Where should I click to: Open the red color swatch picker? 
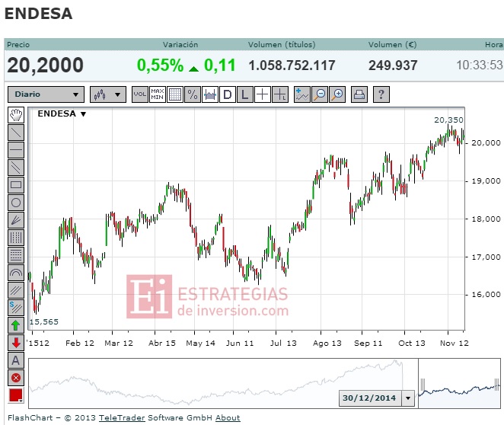point(16,395)
